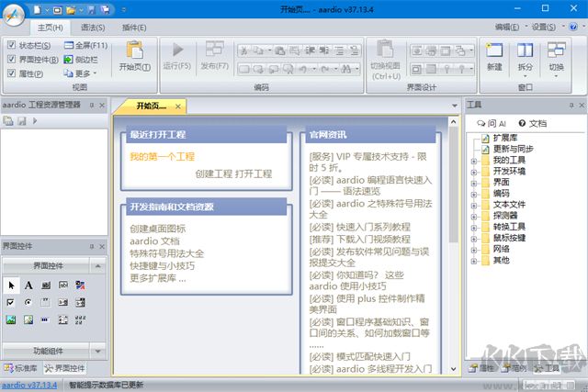Select the pointer arrow tool in 界面控件

click(12, 285)
